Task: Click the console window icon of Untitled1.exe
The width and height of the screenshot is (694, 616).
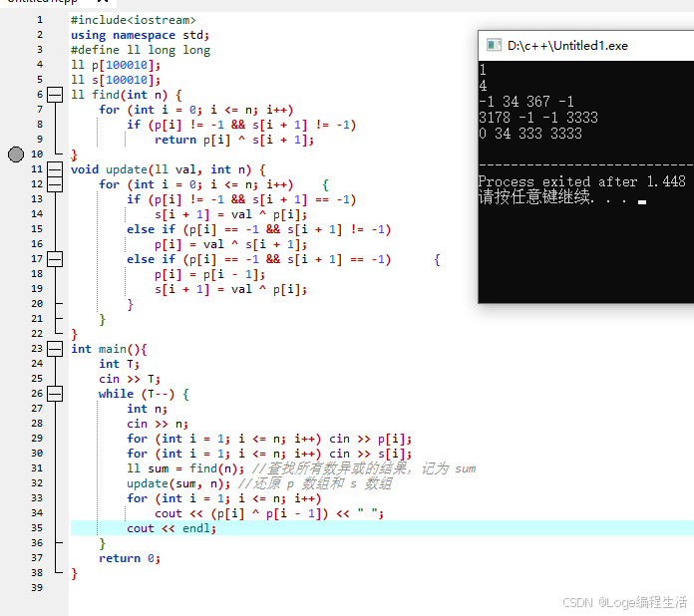Action: [494, 45]
